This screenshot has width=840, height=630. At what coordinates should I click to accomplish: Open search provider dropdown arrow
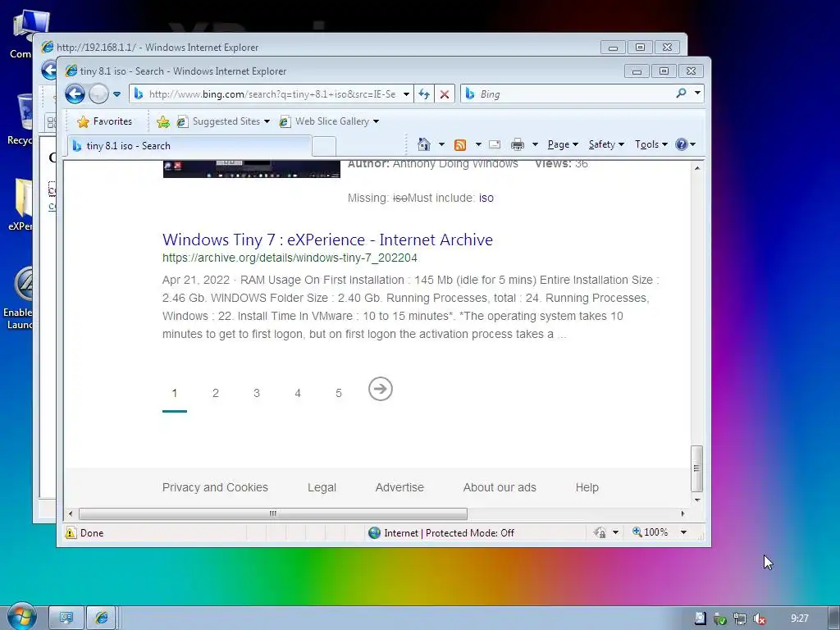(x=697, y=93)
